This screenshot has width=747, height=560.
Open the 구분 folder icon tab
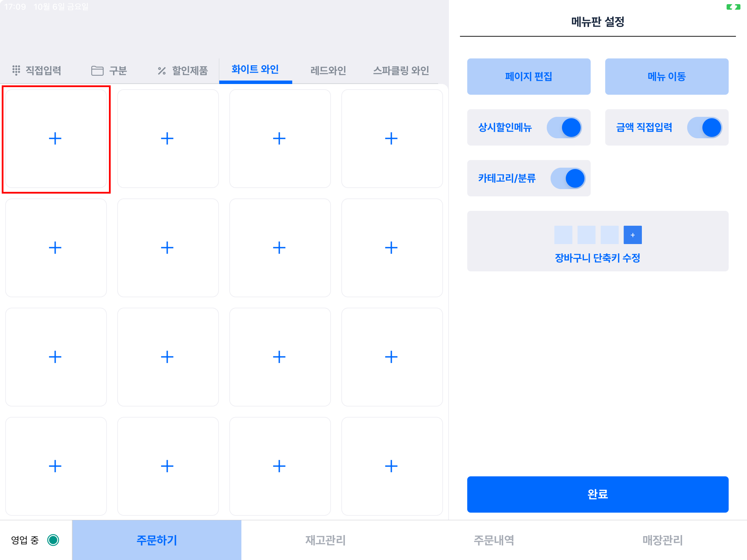[109, 71]
